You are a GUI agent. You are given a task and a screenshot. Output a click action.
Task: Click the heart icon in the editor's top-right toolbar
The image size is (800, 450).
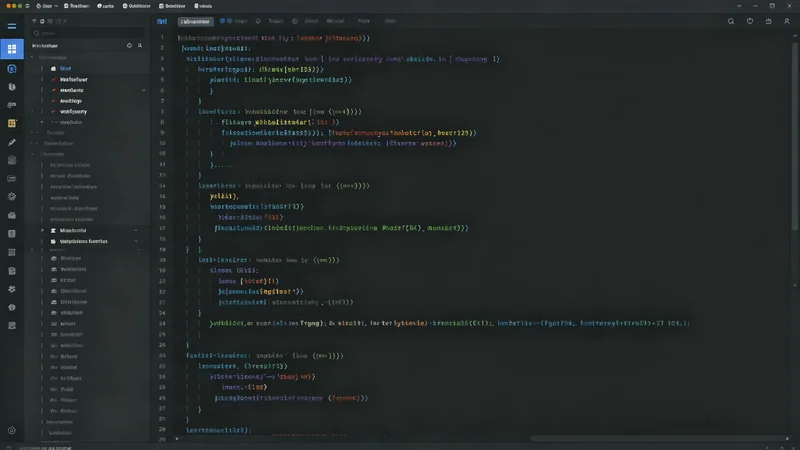(749, 21)
